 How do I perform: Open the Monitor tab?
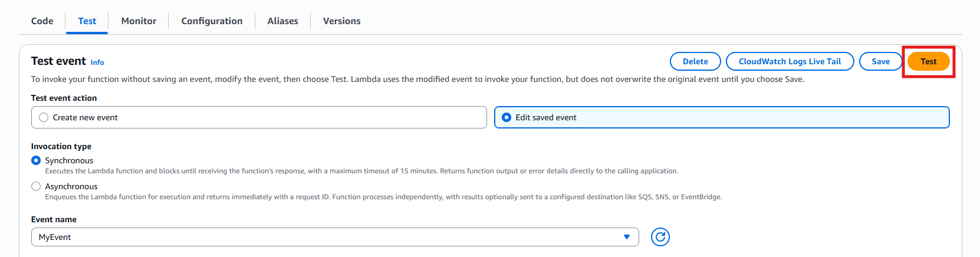tap(139, 21)
